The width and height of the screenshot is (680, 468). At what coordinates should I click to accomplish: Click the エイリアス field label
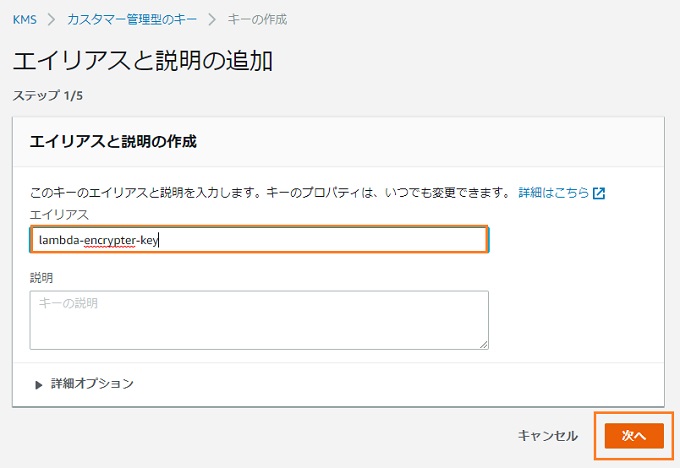tap(59, 215)
